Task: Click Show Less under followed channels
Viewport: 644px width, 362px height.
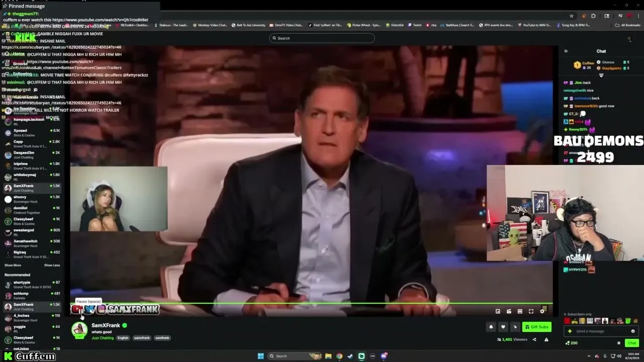Action: tap(52, 265)
